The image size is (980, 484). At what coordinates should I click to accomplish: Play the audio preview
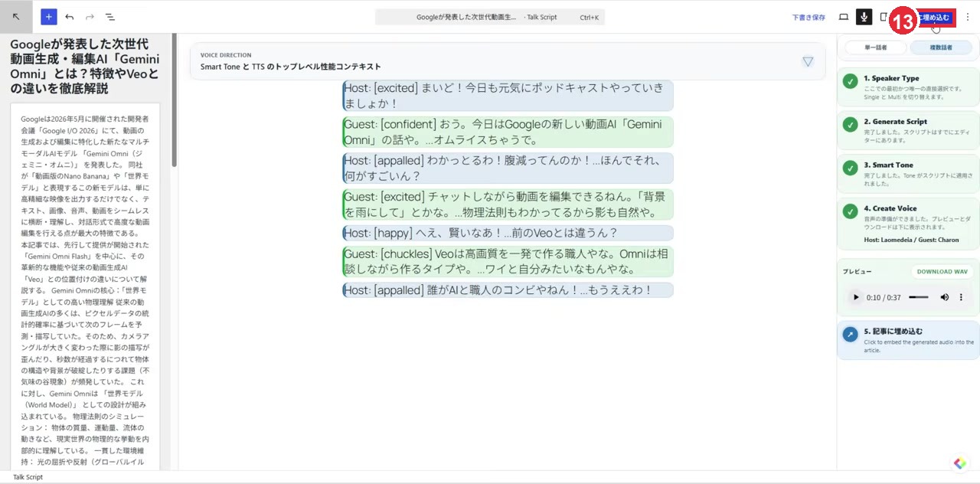coord(856,297)
